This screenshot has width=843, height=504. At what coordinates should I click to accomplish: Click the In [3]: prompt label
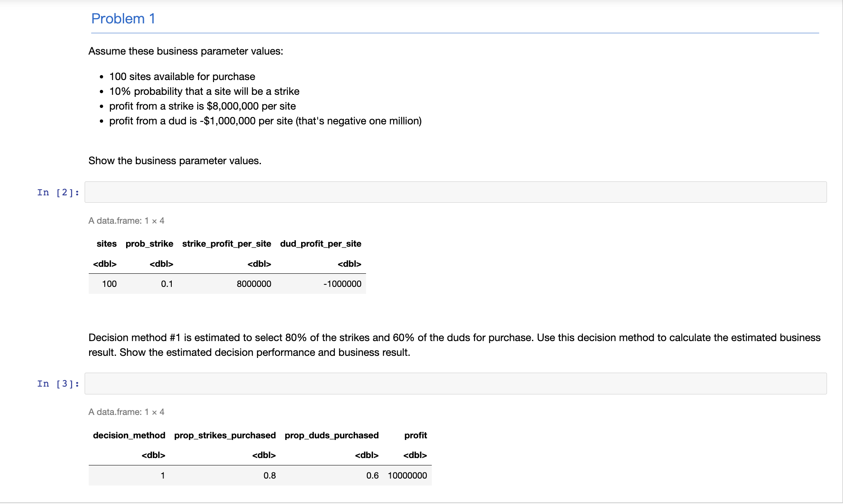[58, 383]
